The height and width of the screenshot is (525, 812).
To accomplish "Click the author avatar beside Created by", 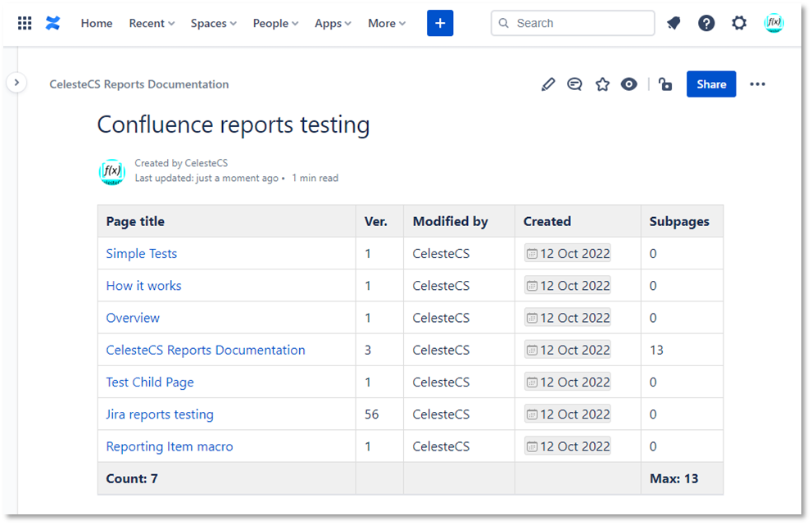I will tap(112, 172).
